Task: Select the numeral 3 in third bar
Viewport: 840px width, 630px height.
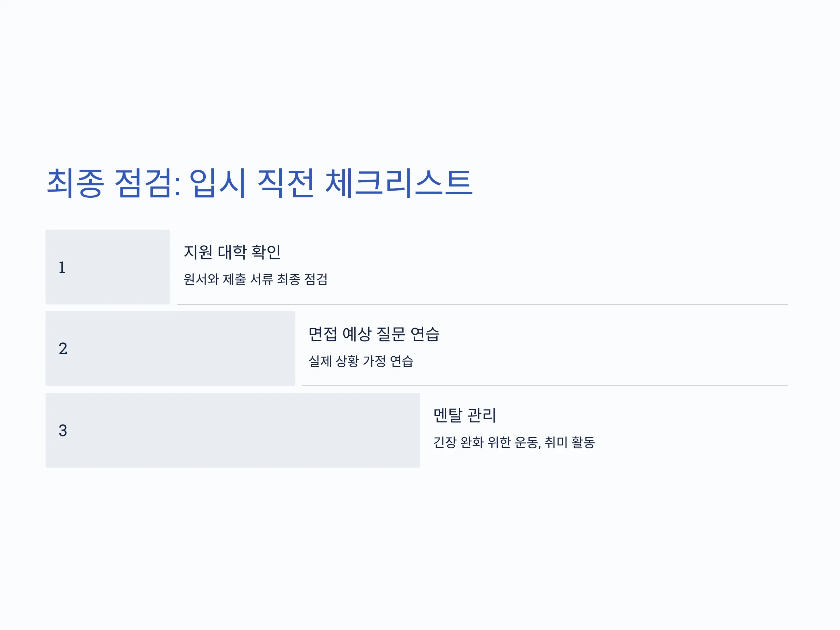Action: coord(63,430)
